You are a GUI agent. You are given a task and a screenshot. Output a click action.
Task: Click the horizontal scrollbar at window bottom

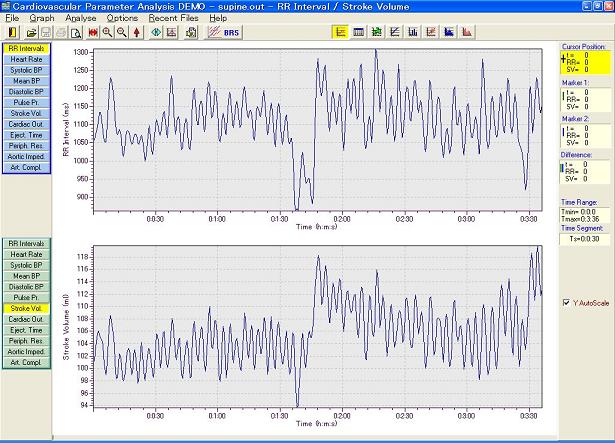point(305,437)
